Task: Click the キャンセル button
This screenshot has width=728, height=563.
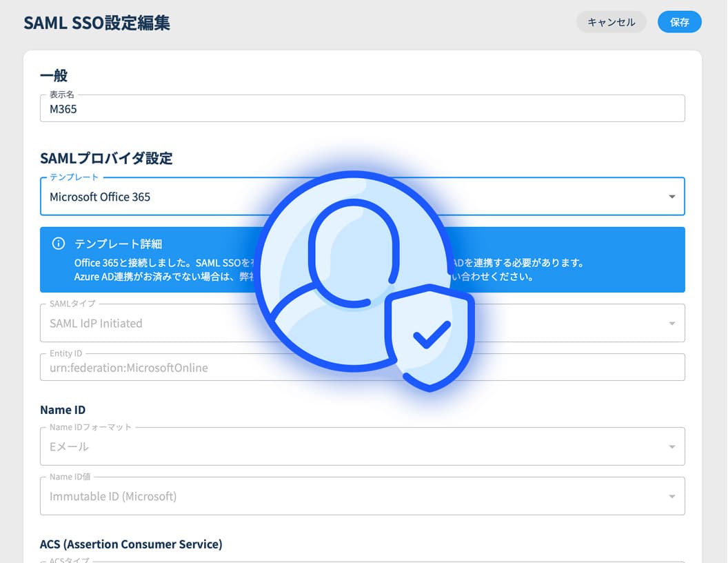Action: [x=611, y=22]
